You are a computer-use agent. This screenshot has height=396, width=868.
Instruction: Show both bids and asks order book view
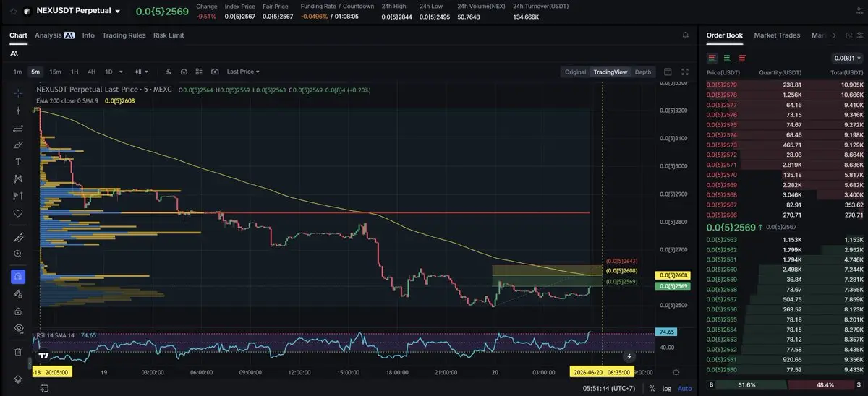[x=712, y=58]
